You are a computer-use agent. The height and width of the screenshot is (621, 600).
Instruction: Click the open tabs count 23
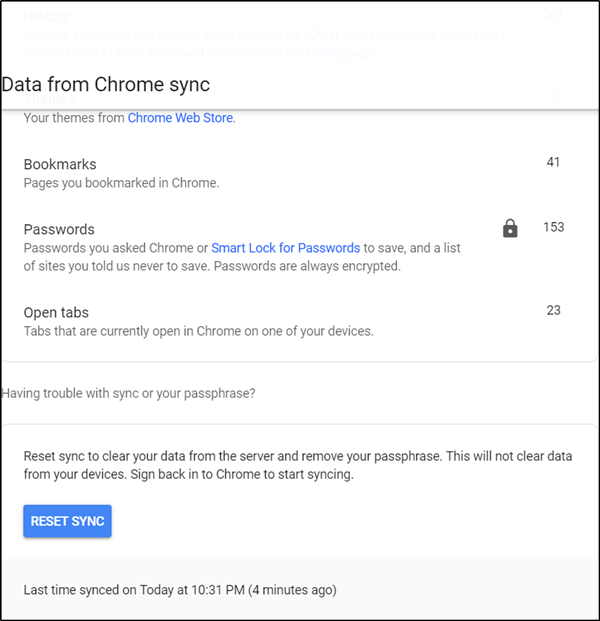[553, 310]
